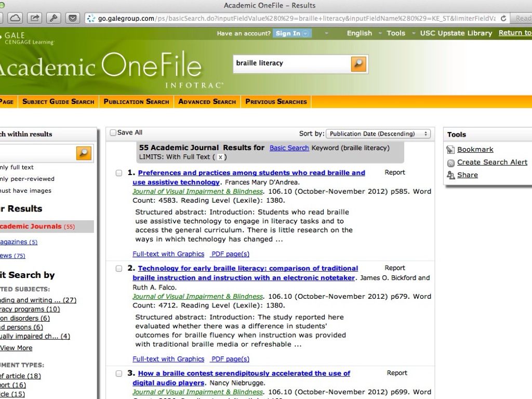Tick the checkbox for result 2
Image resolution: width=532 pixels, height=399 pixels.
click(119, 269)
